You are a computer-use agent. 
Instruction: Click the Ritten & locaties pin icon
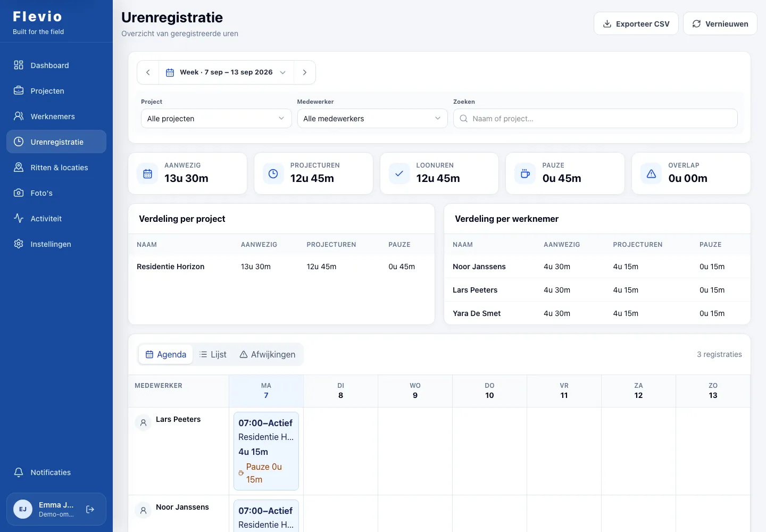click(x=19, y=167)
